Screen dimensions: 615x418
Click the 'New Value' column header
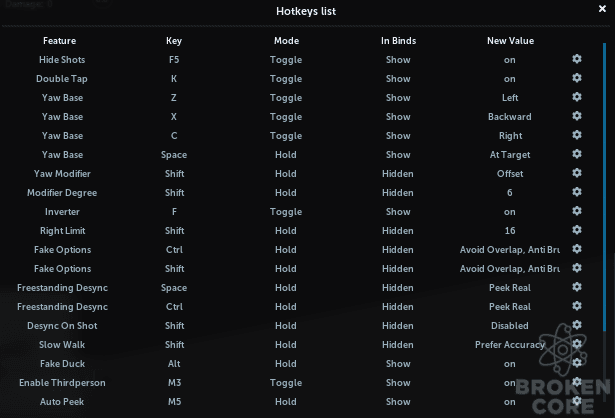(510, 41)
